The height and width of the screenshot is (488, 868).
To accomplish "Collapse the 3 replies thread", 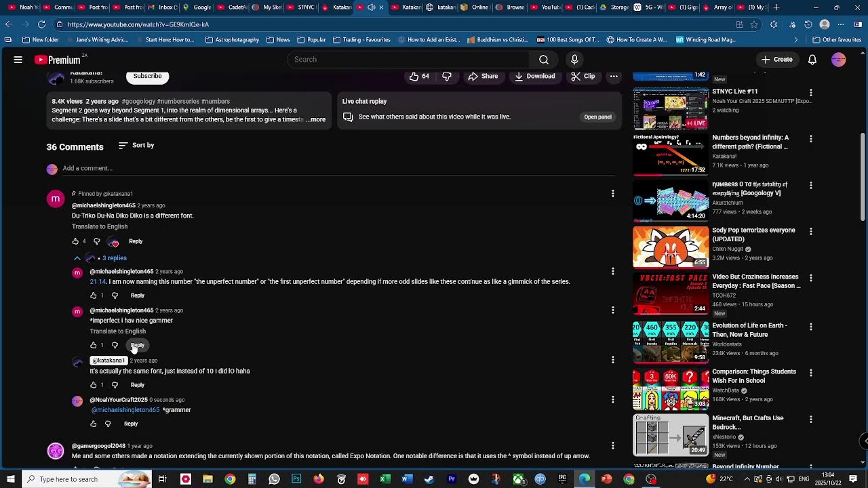I will tap(102, 258).
